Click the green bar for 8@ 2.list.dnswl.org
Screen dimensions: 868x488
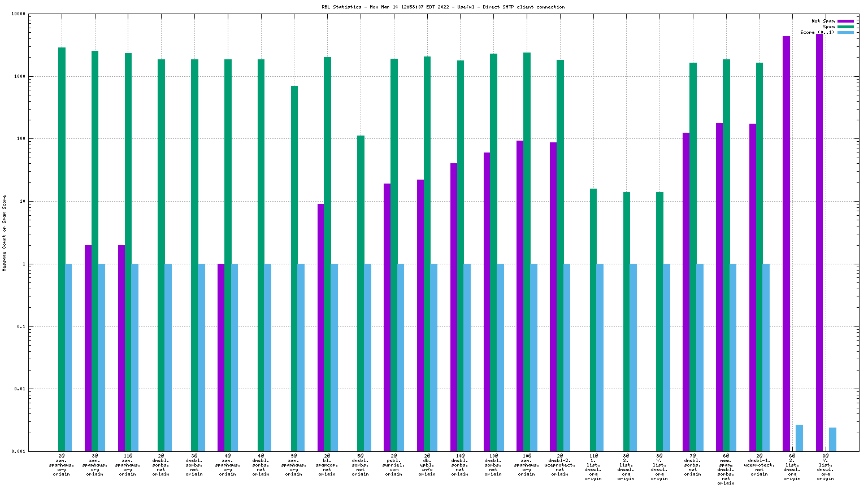(626, 321)
